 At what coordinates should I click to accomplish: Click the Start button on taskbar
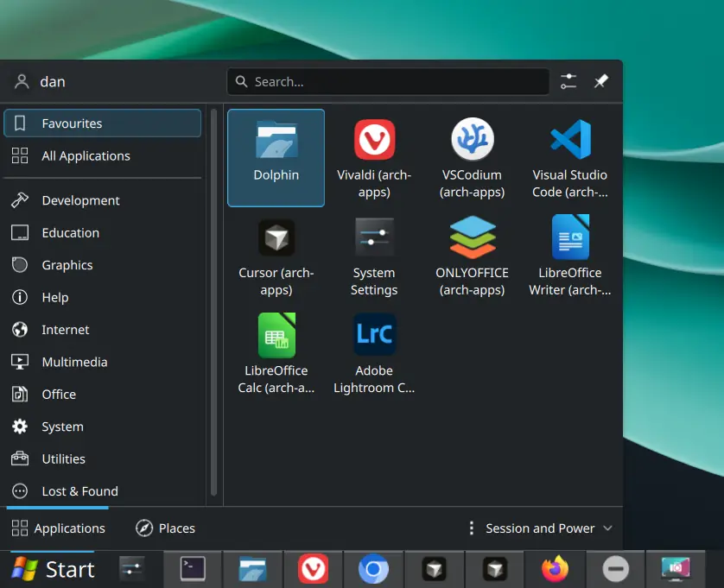52,570
